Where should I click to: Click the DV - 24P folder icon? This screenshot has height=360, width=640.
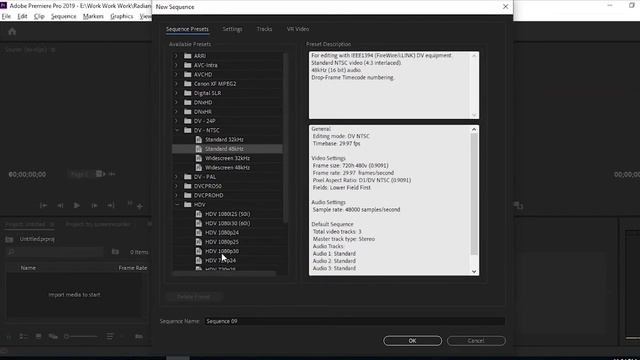click(188, 121)
